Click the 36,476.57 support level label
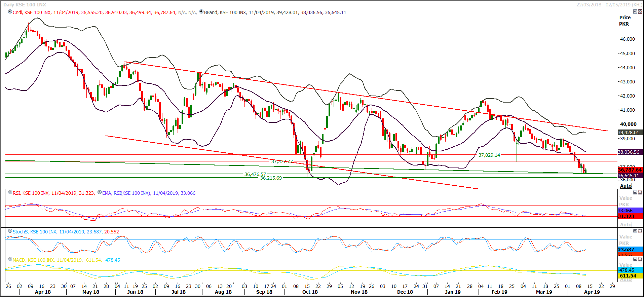 click(x=255, y=174)
